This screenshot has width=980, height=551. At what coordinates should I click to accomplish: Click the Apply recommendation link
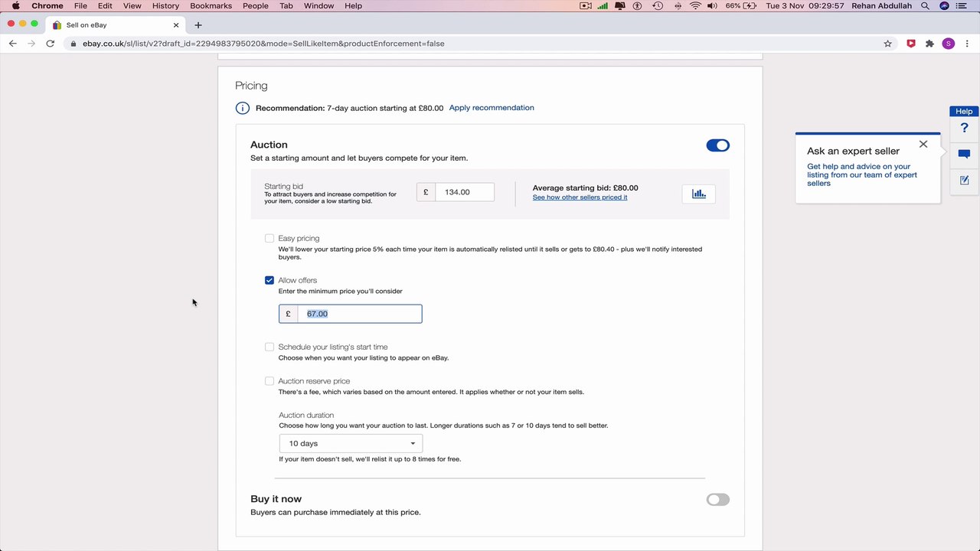tap(492, 108)
